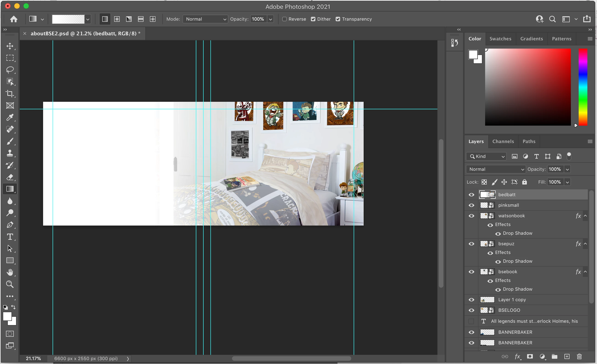
Task: Choose the Horizontal Type tool
Action: click(x=10, y=237)
